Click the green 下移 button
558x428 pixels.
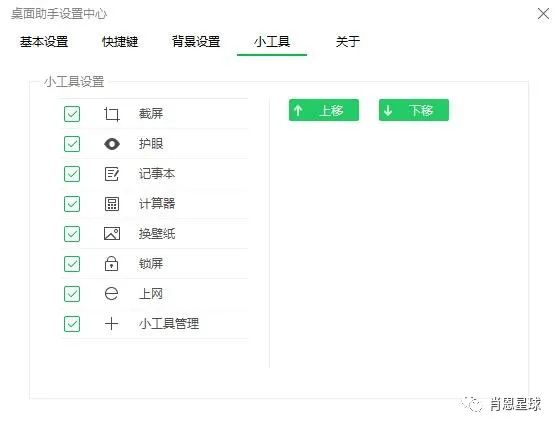tap(414, 110)
